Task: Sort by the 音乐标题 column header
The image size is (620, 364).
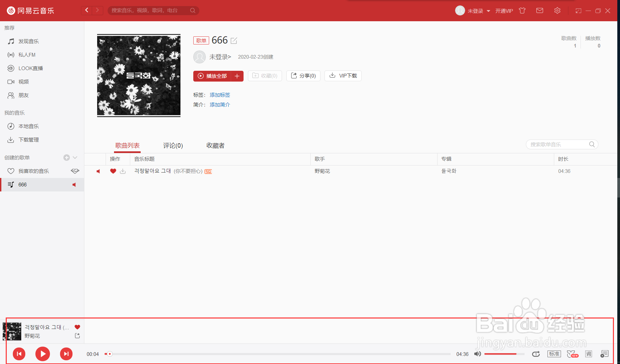Action: [x=220, y=159]
